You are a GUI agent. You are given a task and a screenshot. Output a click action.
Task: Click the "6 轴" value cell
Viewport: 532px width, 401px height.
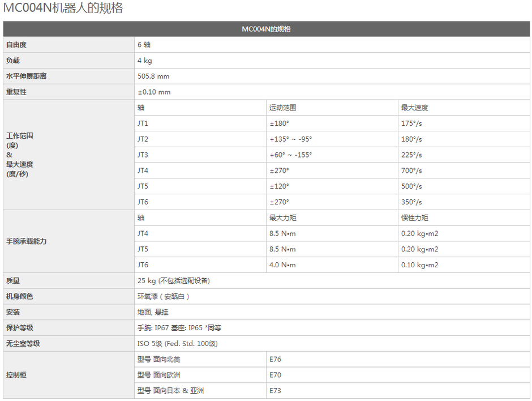[144, 45]
